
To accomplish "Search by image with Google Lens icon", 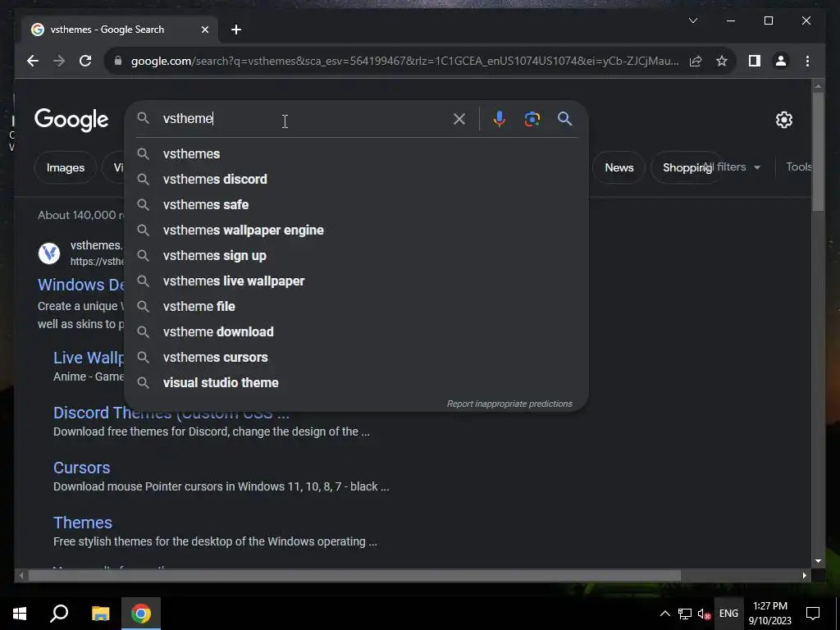I will (x=532, y=119).
